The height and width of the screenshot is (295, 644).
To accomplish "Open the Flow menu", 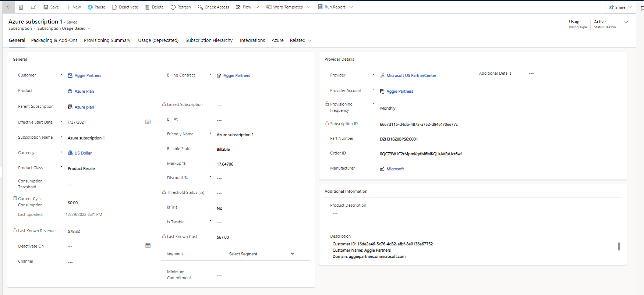I will click(x=244, y=7).
